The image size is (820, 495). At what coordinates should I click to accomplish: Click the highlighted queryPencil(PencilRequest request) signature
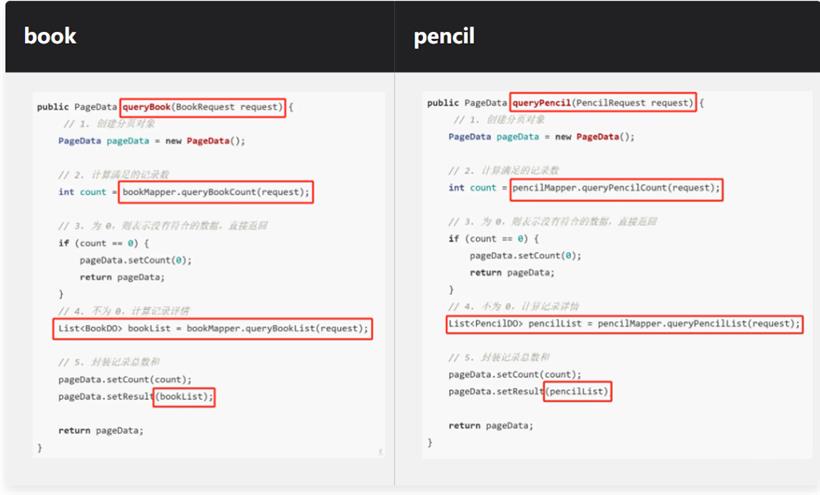click(x=603, y=103)
